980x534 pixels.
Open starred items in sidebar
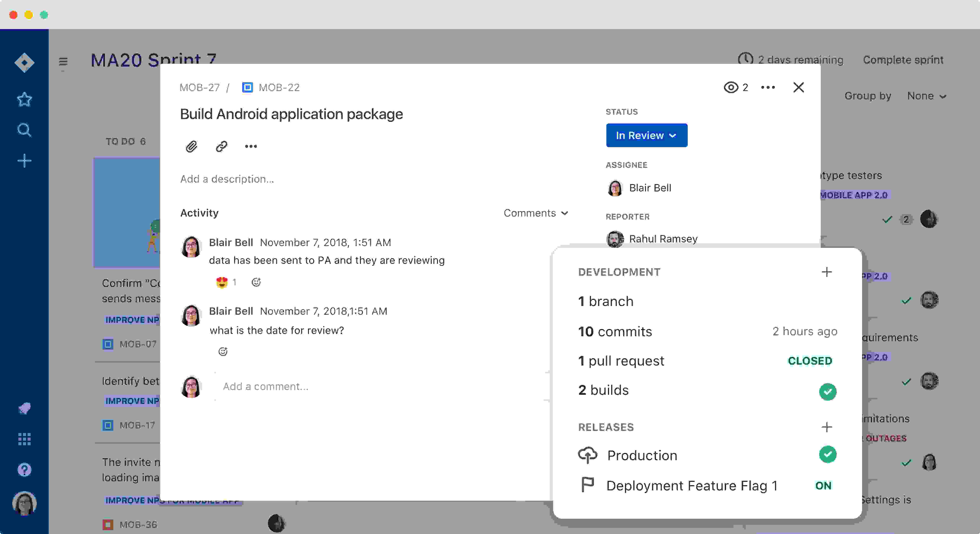[24, 100]
